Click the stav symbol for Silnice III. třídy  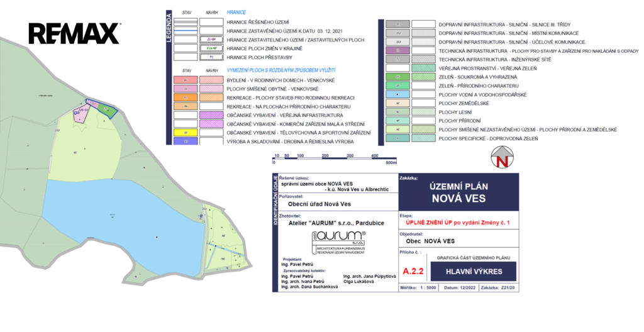398,24
